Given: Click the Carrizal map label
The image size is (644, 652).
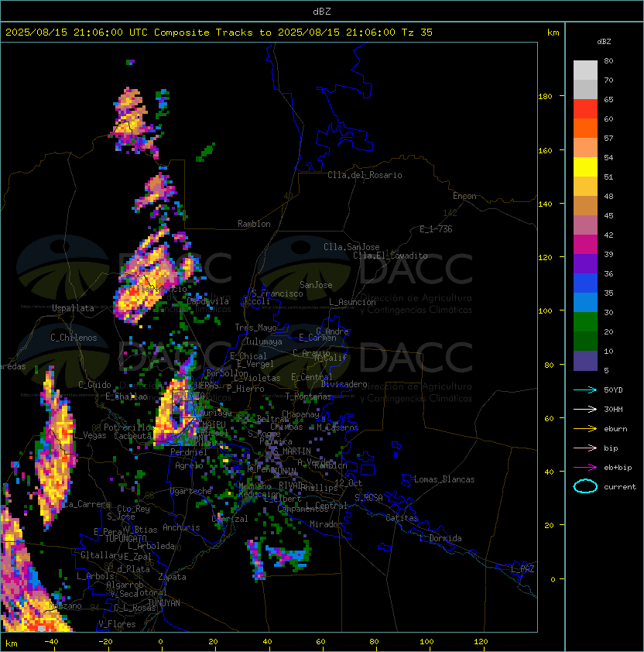Looking at the screenshot, I should click(x=230, y=519).
